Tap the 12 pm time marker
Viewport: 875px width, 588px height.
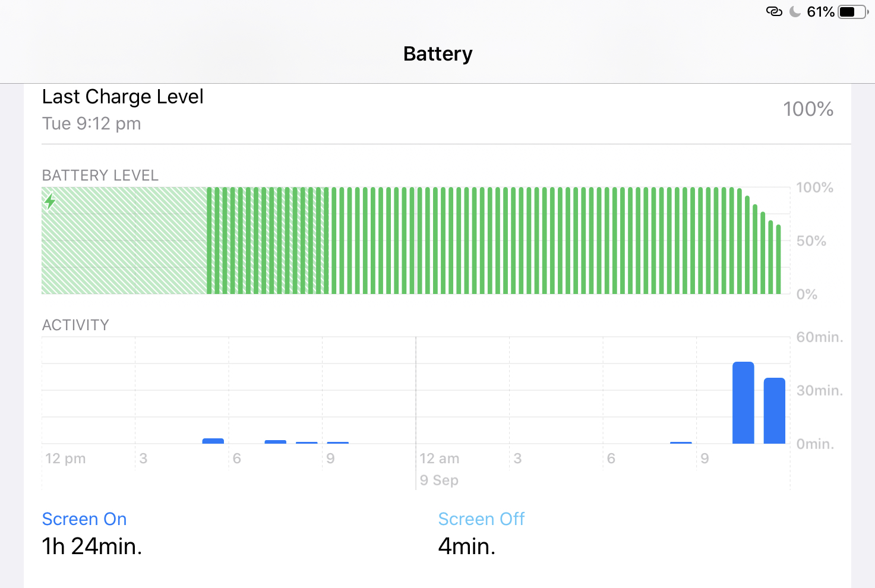[65, 459]
